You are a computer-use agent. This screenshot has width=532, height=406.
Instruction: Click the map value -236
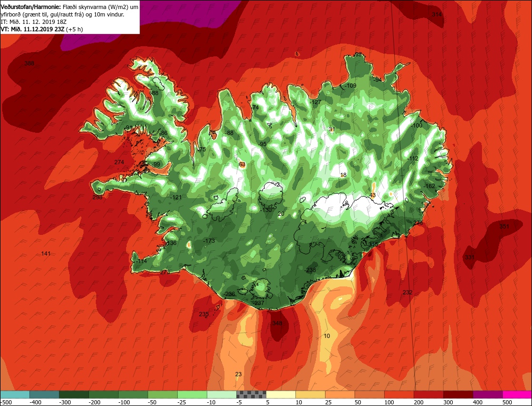coord(230,294)
